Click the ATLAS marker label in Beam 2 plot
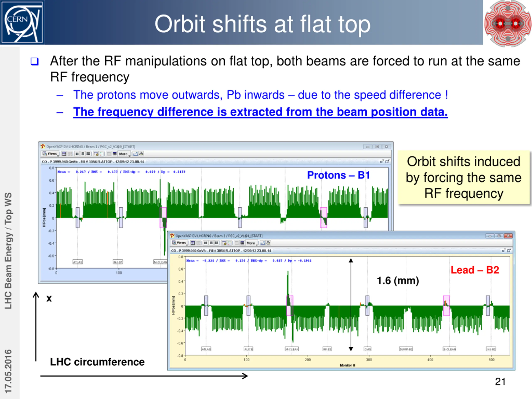 click(x=206, y=349)
